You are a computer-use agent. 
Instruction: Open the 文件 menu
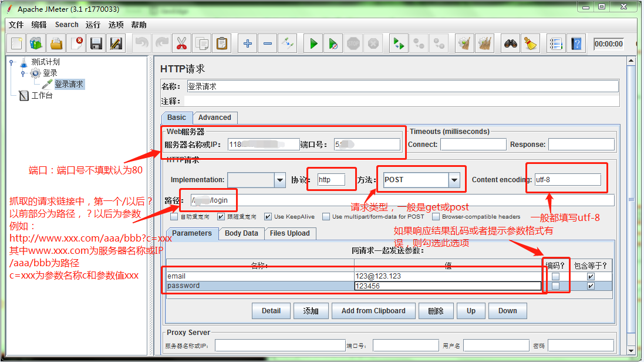pyautogui.click(x=16, y=25)
